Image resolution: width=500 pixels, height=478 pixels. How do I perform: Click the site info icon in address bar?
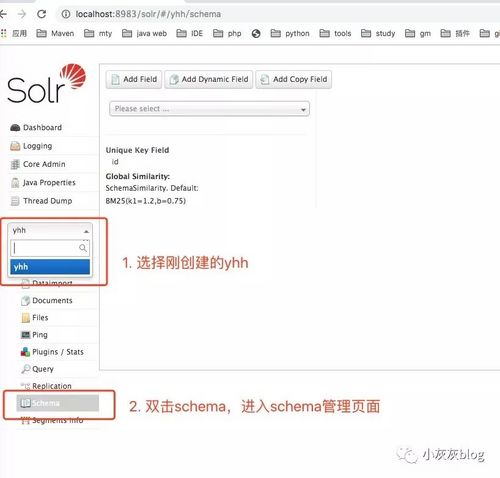[66, 14]
